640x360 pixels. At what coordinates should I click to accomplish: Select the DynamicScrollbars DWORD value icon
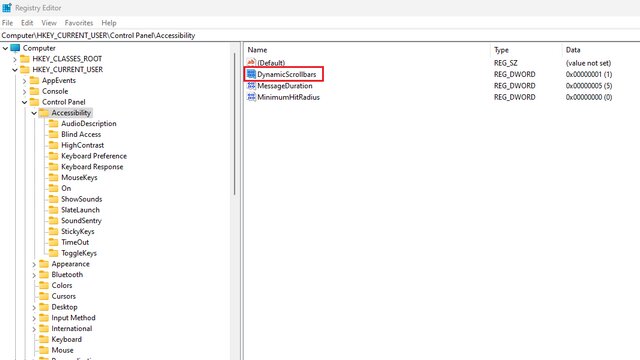pos(251,74)
